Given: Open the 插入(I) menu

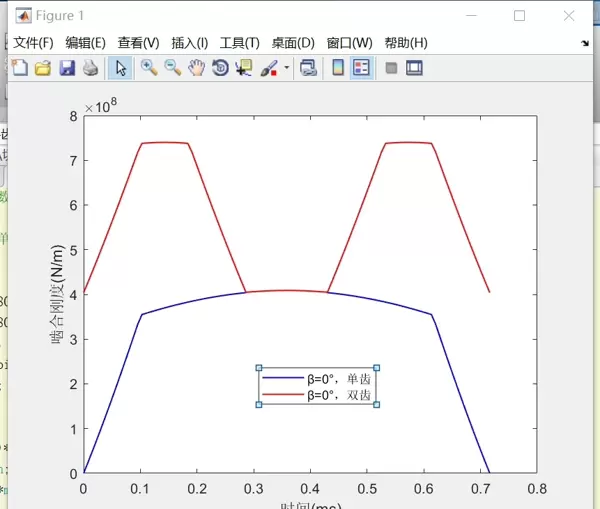Looking at the screenshot, I should [x=190, y=43].
